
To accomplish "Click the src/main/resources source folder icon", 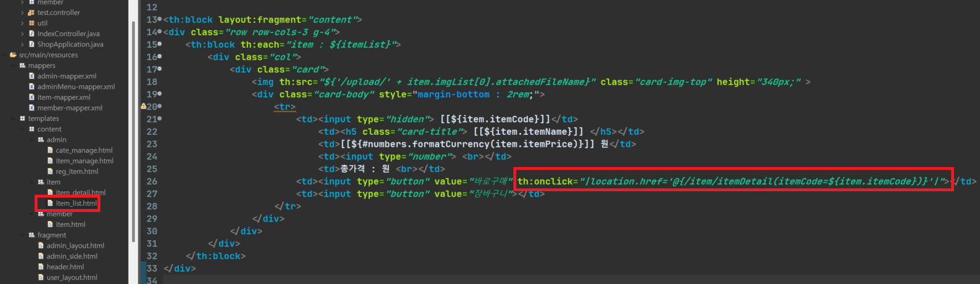I will tap(13, 55).
